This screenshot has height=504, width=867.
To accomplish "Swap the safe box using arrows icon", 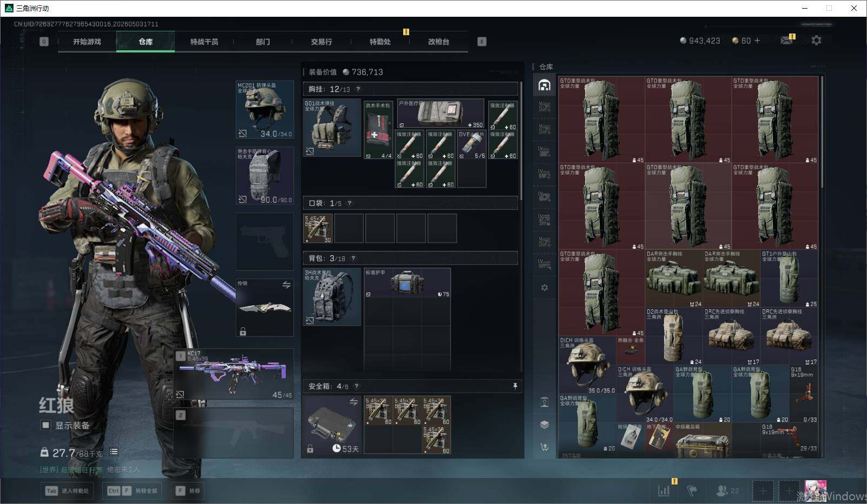I will pyautogui.click(x=353, y=402).
